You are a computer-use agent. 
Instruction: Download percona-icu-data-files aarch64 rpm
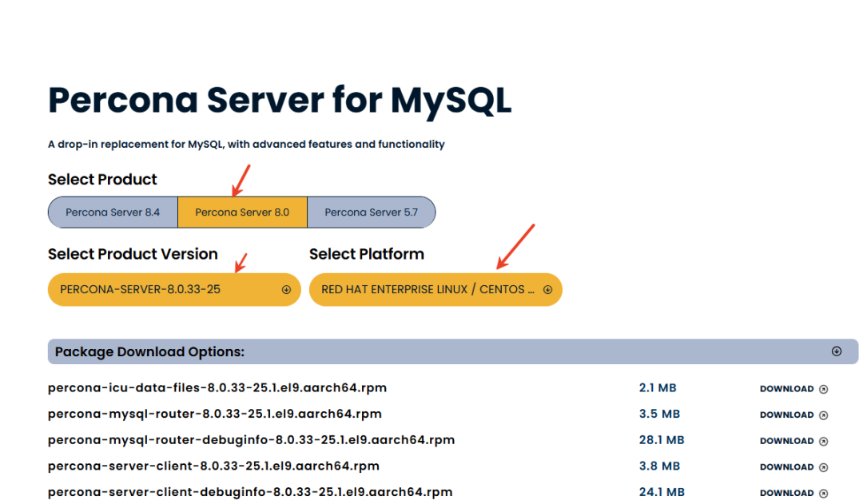tap(793, 389)
